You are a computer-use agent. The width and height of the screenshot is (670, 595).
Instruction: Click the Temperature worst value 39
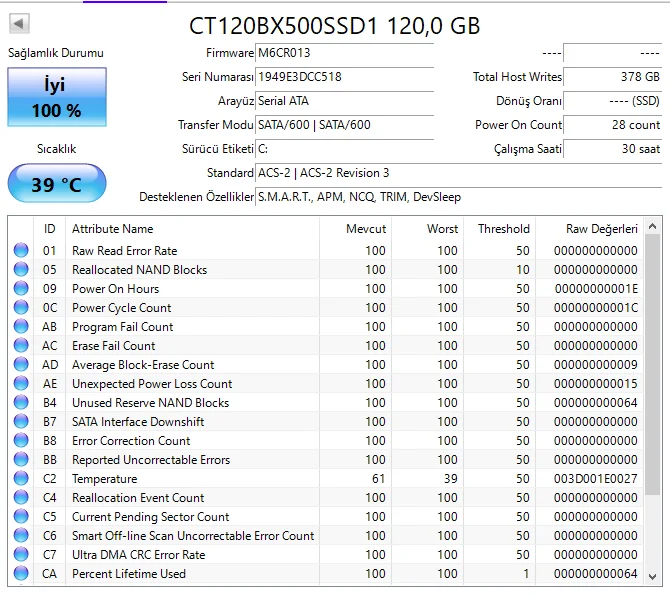pos(450,479)
